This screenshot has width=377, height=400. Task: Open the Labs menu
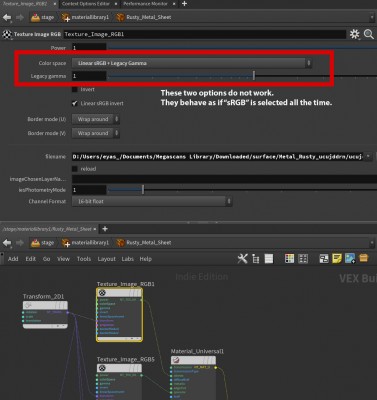127,259
